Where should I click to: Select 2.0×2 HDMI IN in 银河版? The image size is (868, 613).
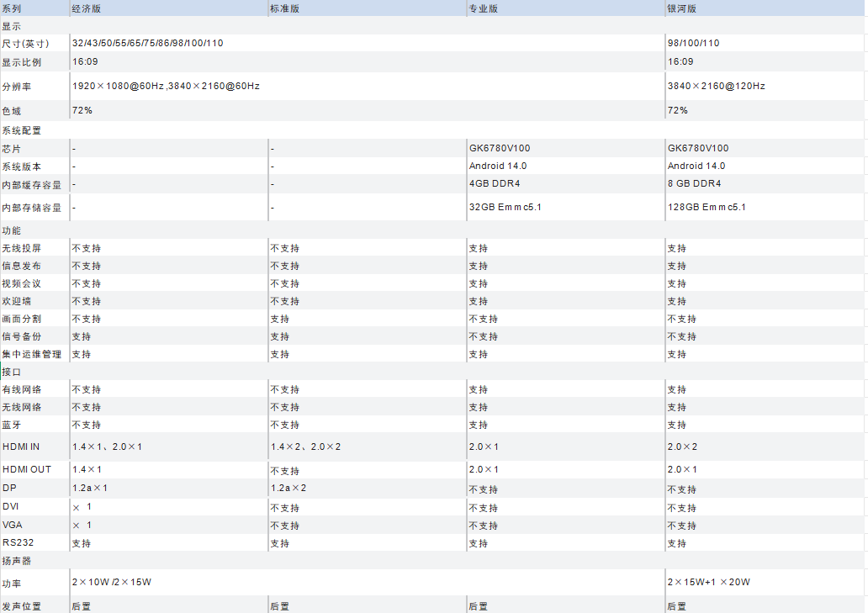tap(683, 447)
